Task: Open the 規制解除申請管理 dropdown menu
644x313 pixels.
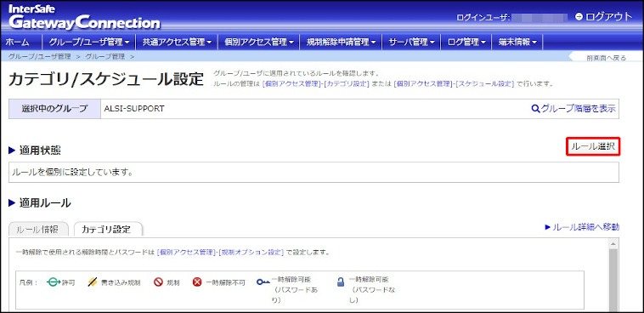Action: click(341, 42)
